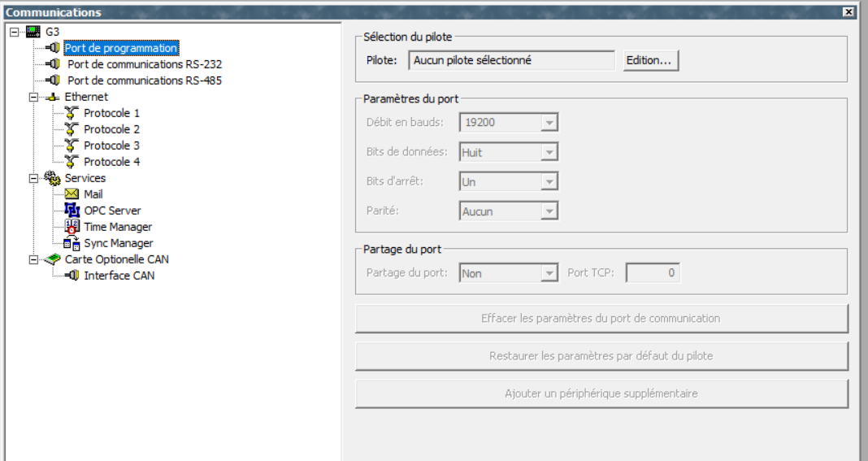868x461 pixels.
Task: Click the Mail service envelope icon
Action: [72, 194]
